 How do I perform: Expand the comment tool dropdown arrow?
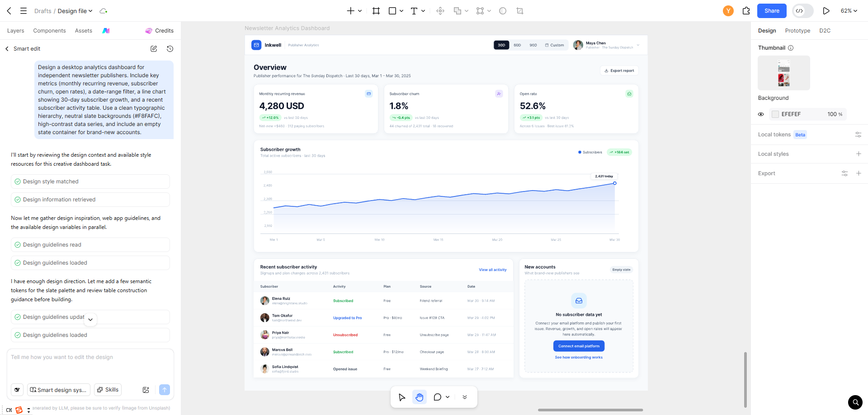pos(448,397)
